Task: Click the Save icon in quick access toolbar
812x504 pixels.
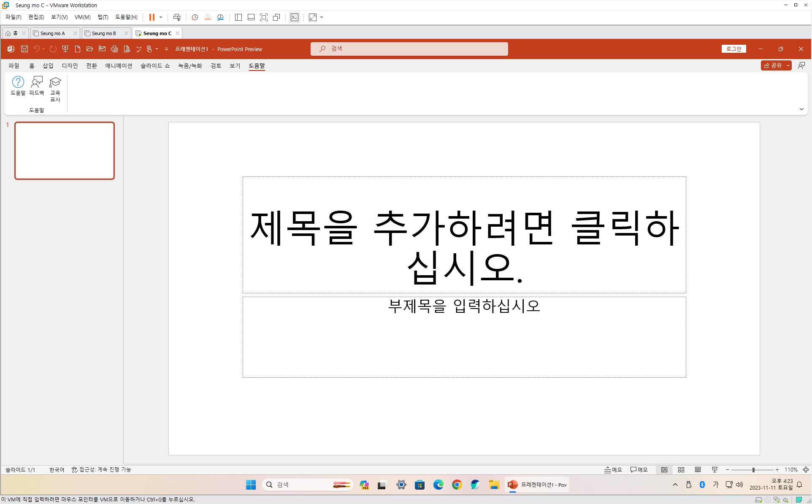Action: (24, 49)
